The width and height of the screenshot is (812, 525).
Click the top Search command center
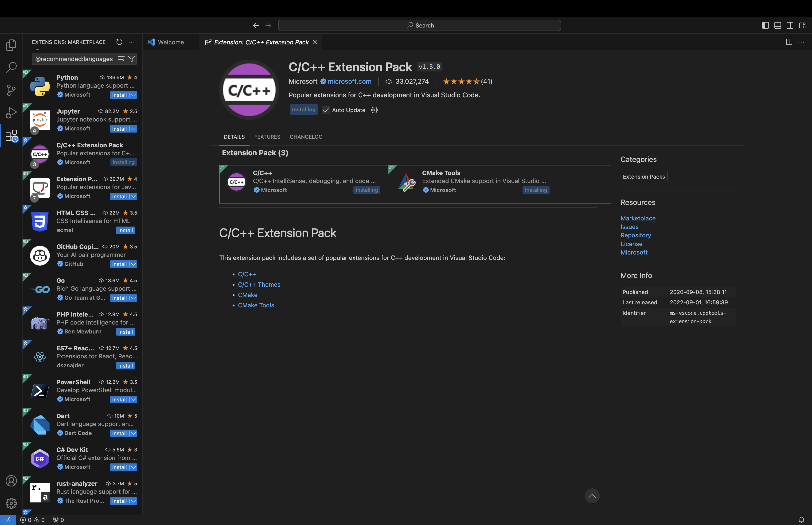pyautogui.click(x=419, y=26)
